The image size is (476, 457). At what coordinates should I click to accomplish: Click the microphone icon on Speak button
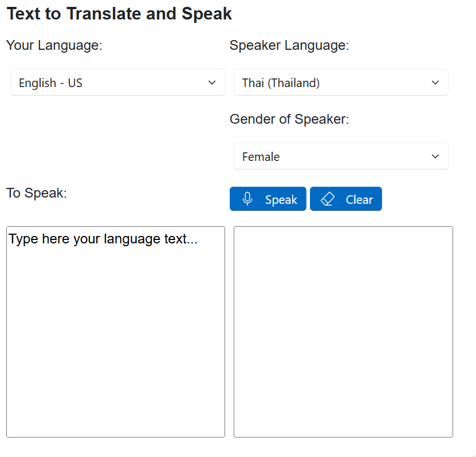coord(247,199)
